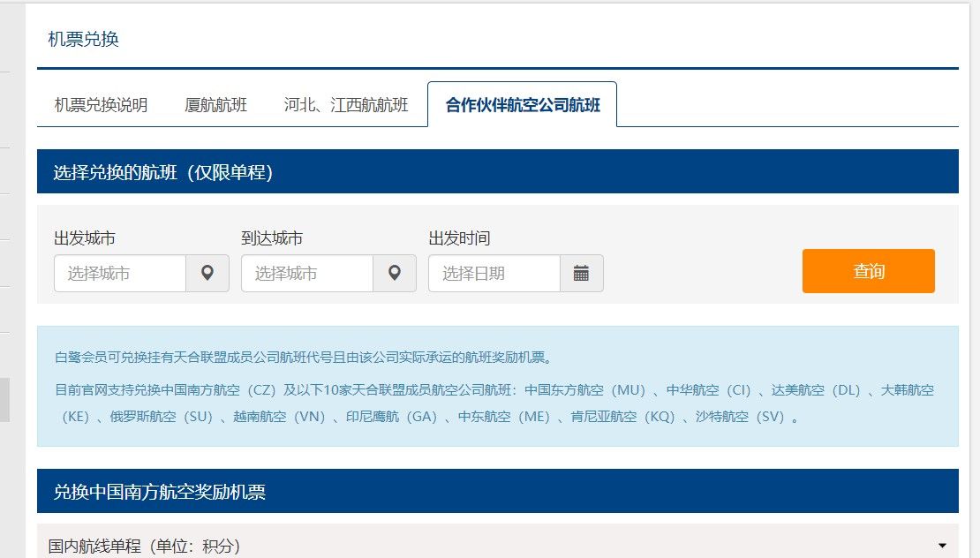Image resolution: width=980 pixels, height=558 pixels.
Task: Click the notice sentence starting 白鹭会员可兑换
Action: [304, 358]
